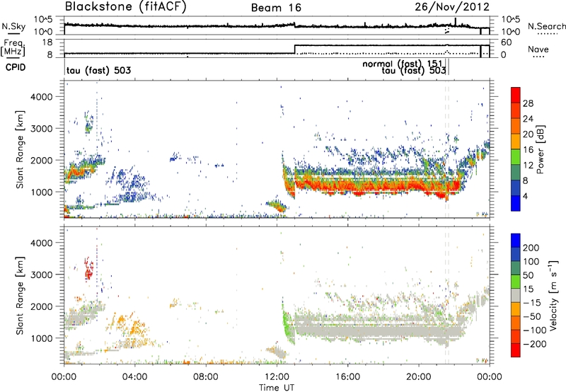Click the 12:00 time tick label

277,377
